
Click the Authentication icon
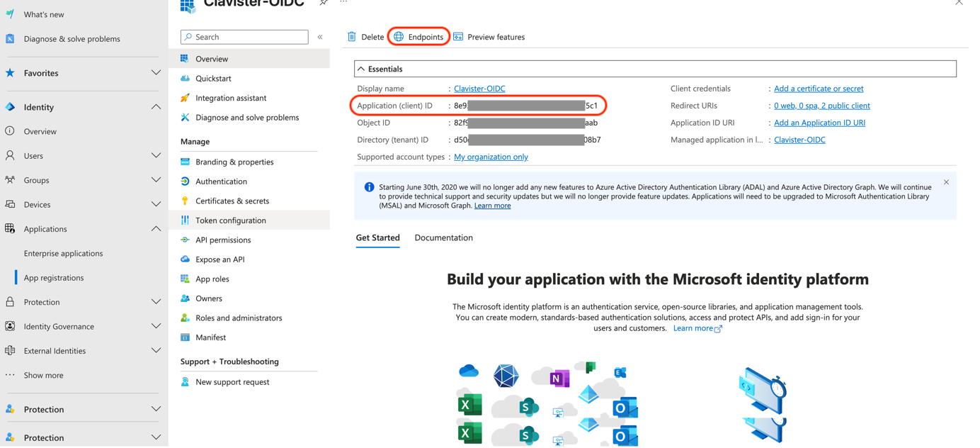click(x=185, y=181)
